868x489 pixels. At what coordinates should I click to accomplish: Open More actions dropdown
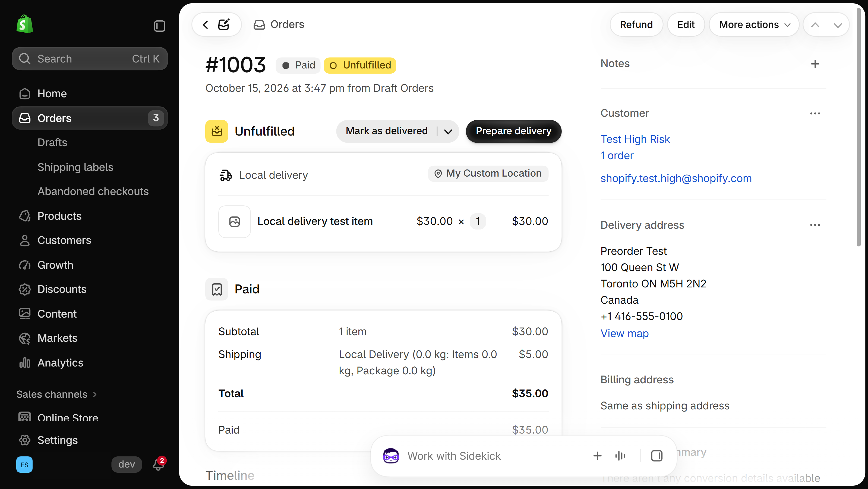click(x=754, y=25)
